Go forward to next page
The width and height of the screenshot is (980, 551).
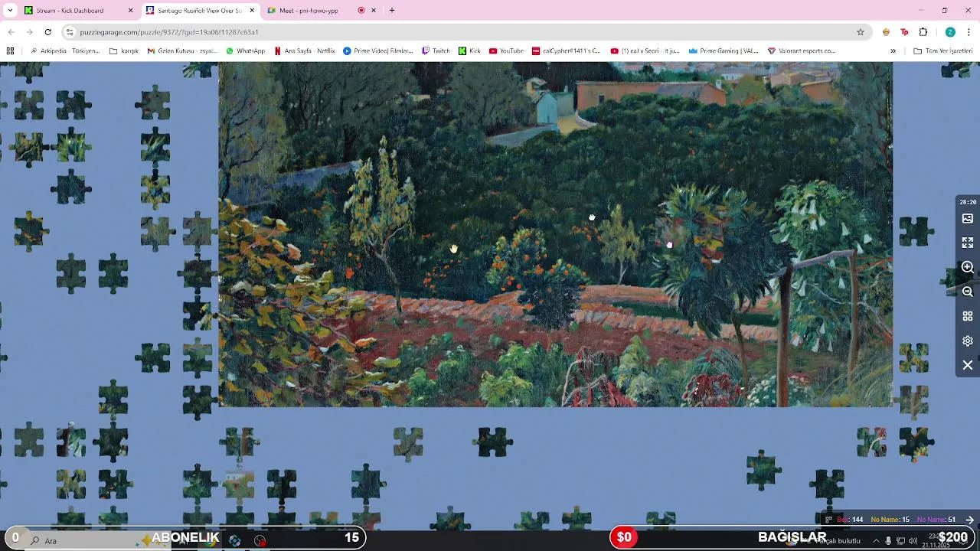(29, 32)
